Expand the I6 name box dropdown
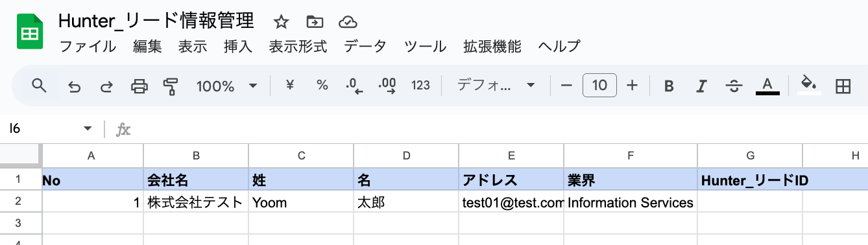868x245 pixels. click(x=88, y=129)
